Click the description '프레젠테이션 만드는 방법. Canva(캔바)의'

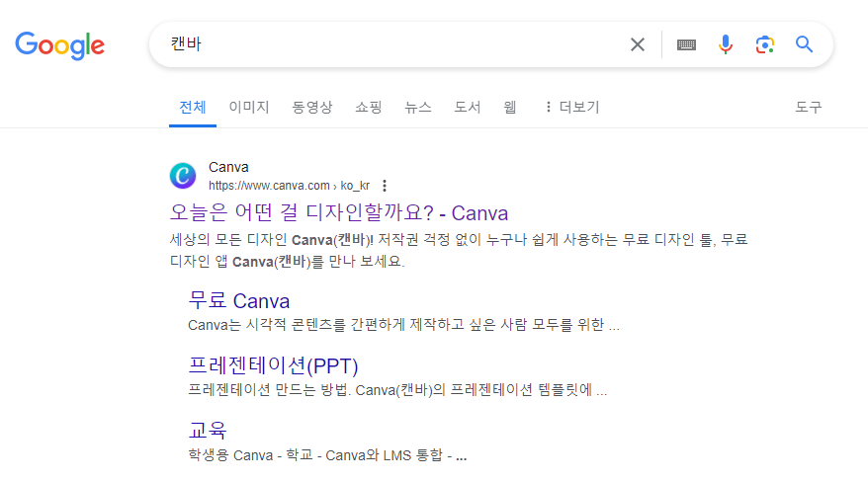click(x=397, y=390)
